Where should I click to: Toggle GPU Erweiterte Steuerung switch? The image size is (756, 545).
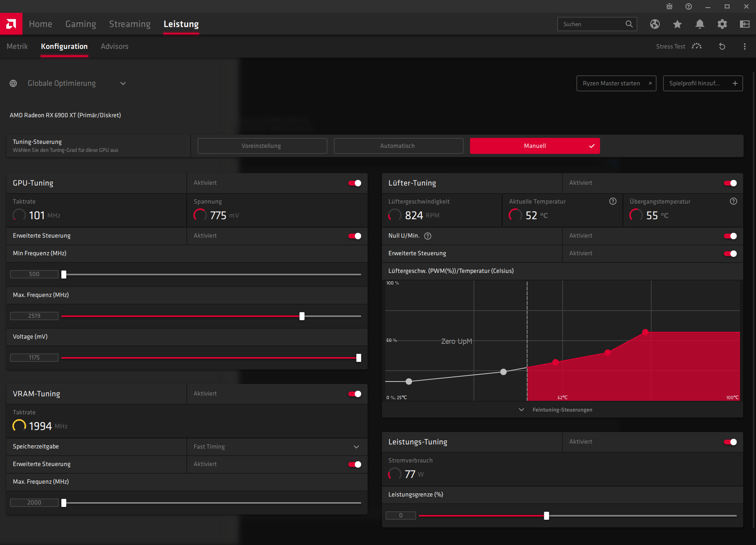pyautogui.click(x=355, y=236)
